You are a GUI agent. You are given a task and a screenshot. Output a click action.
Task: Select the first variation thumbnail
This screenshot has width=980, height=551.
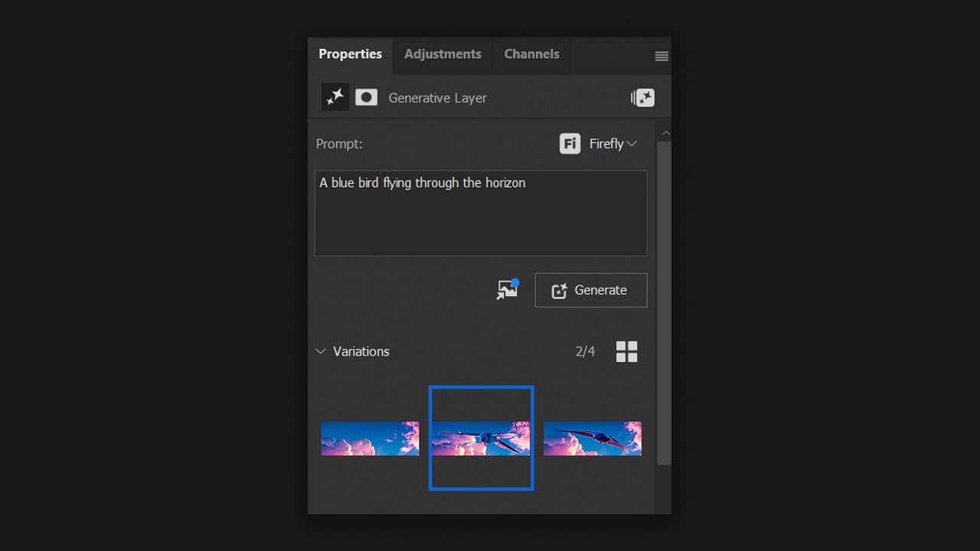(370, 439)
